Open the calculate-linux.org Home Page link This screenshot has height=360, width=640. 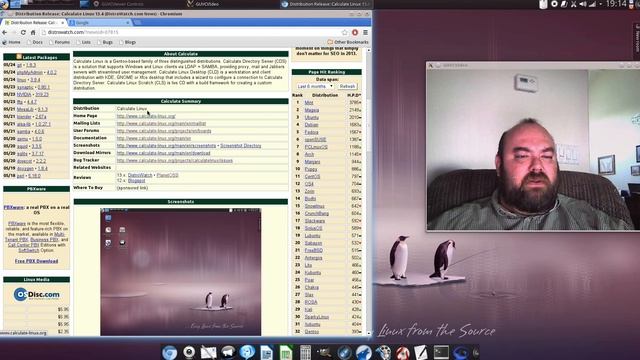point(146,116)
